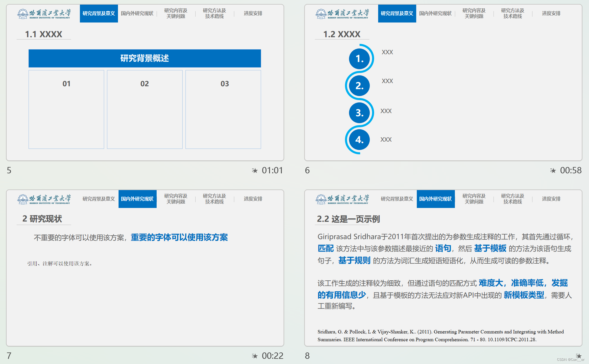Click the XXX text beside circle 1.
589x364 pixels.
387,52
